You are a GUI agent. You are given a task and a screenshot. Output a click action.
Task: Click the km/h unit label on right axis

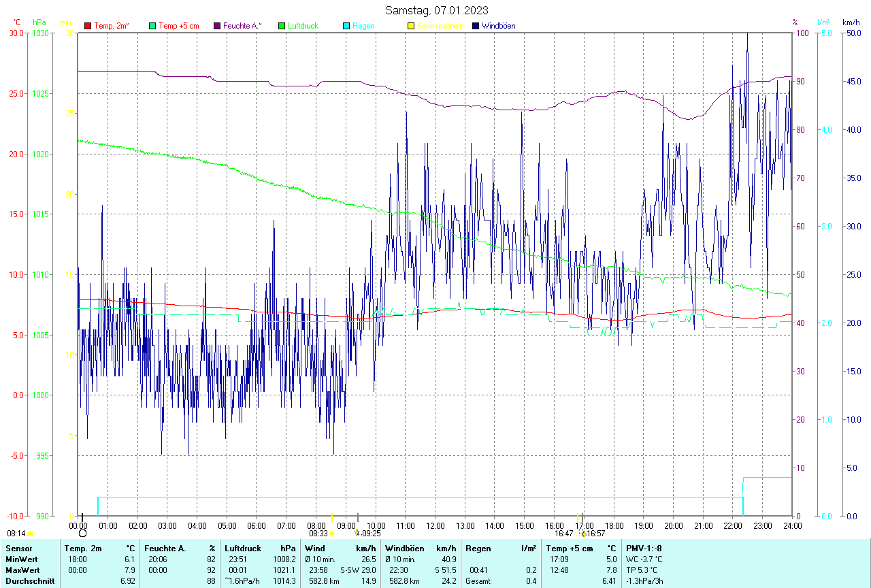(x=851, y=22)
